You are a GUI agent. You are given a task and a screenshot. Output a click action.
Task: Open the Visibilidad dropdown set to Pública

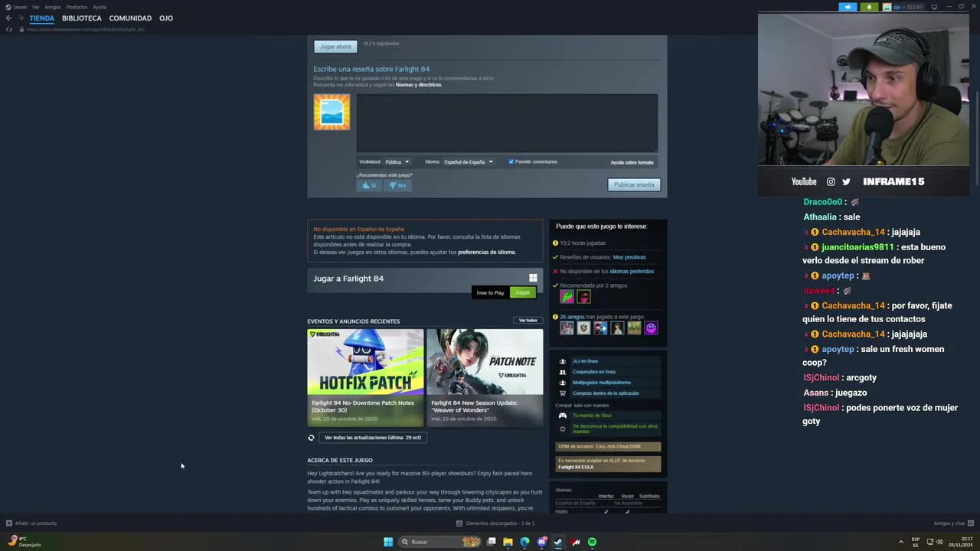pyautogui.click(x=397, y=161)
